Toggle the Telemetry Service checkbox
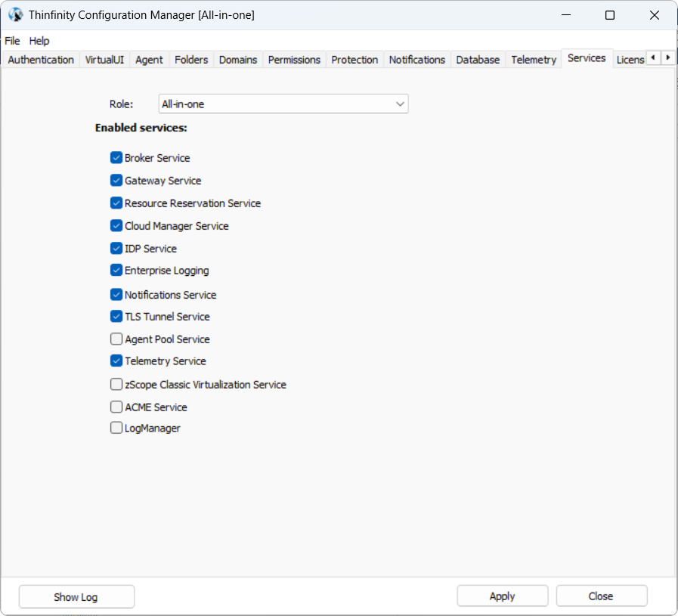 click(x=116, y=361)
